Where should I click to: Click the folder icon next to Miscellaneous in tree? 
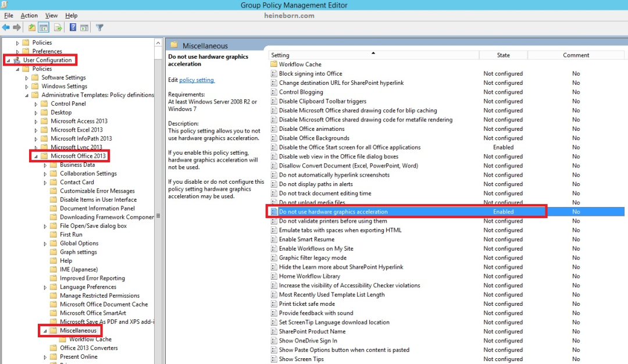53,330
